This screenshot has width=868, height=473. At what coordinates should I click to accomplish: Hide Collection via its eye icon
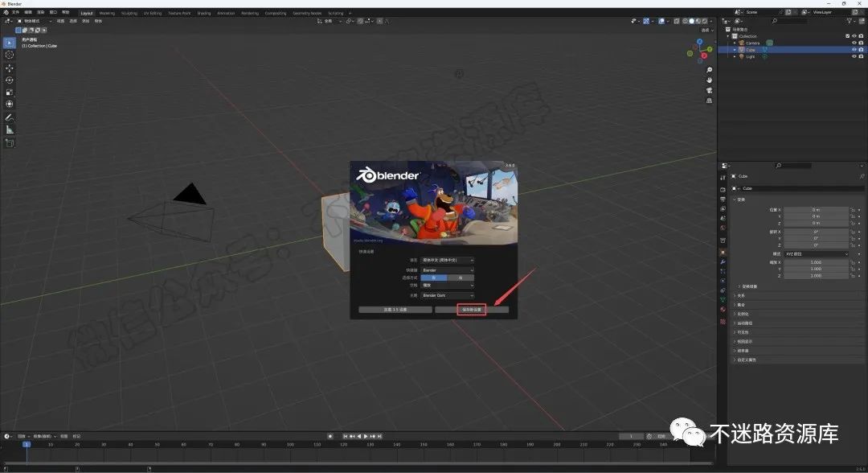854,36
